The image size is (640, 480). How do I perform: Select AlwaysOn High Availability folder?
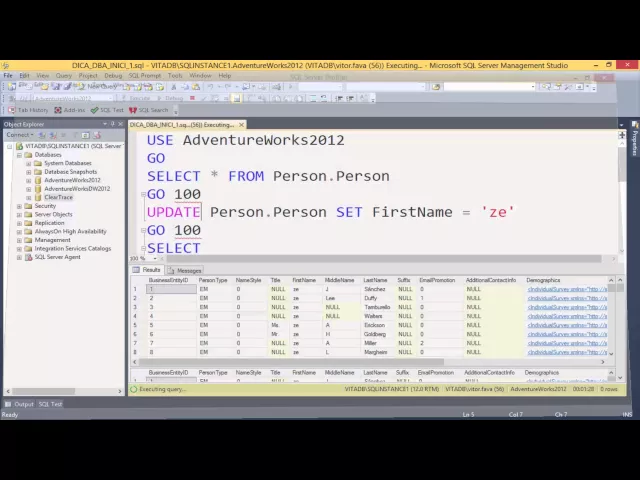70,231
